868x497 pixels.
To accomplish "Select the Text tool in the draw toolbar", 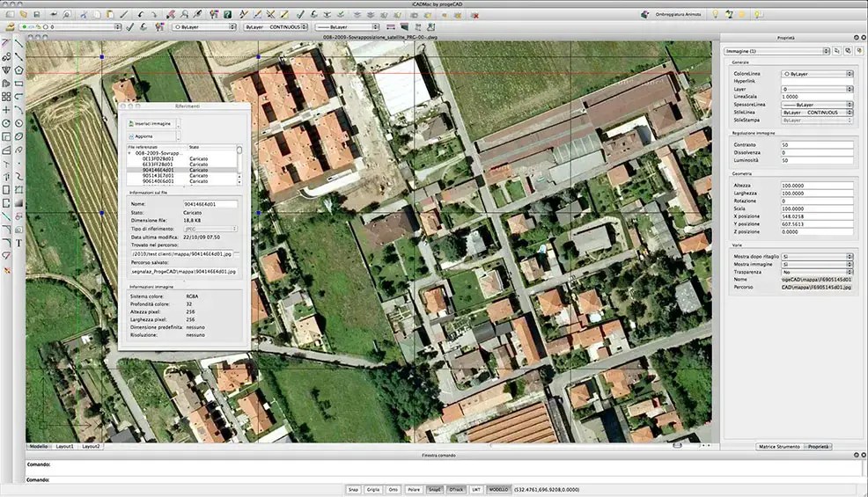I will (18, 243).
